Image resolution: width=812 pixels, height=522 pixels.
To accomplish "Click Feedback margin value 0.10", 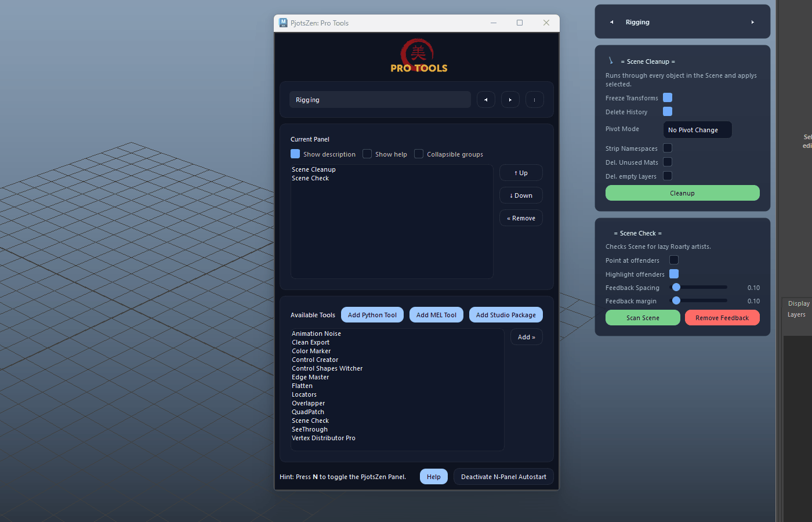I will [x=753, y=301].
